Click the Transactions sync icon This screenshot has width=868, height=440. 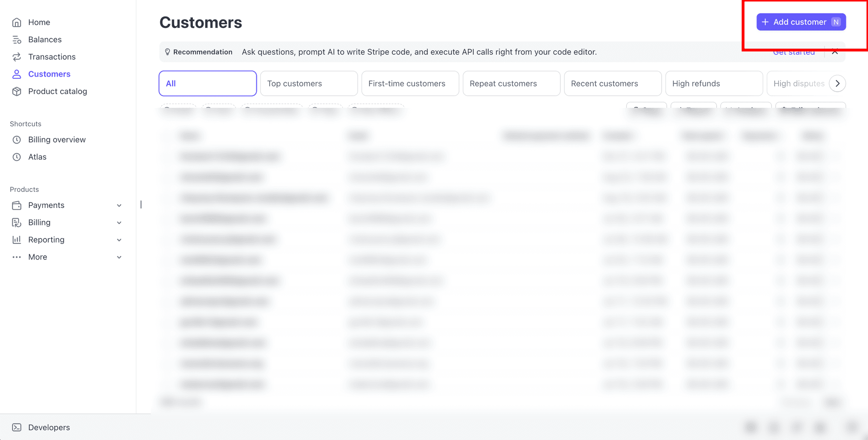(x=17, y=57)
